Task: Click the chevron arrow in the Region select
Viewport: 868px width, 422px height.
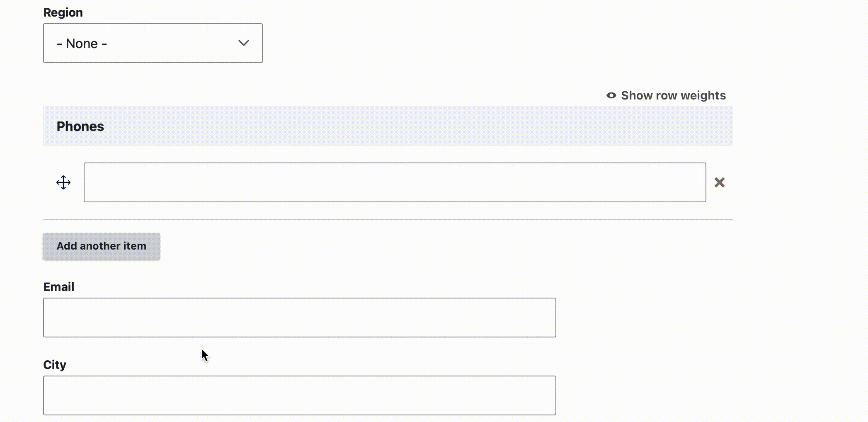Action: tap(244, 43)
